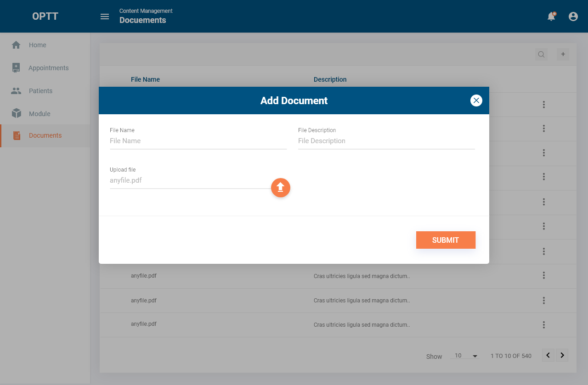Image resolution: width=588 pixels, height=385 pixels.
Task: Close the Add Document dialog
Action: pos(476,100)
